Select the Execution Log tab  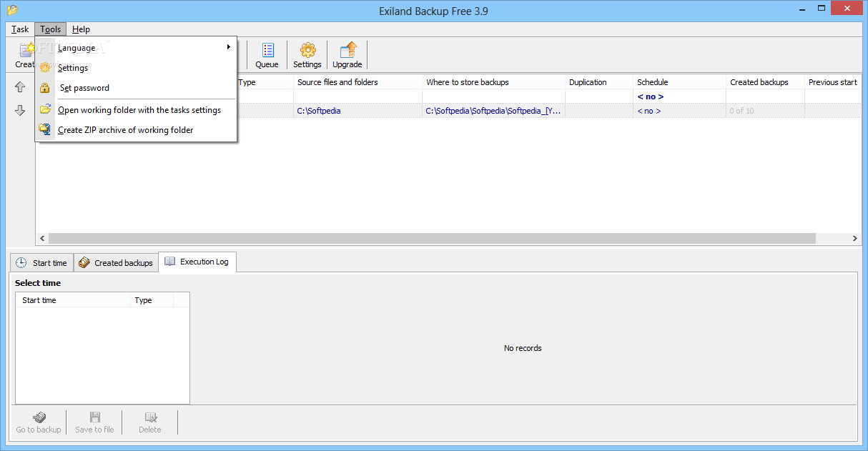click(x=197, y=262)
